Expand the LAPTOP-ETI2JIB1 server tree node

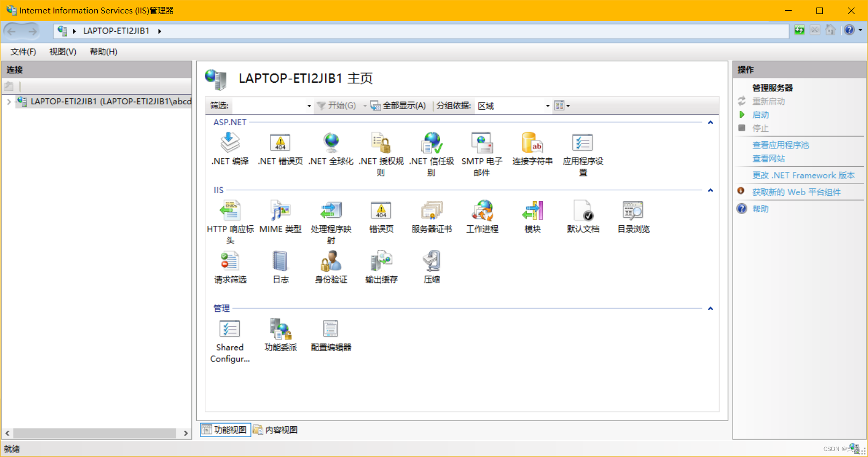pyautogui.click(x=9, y=102)
